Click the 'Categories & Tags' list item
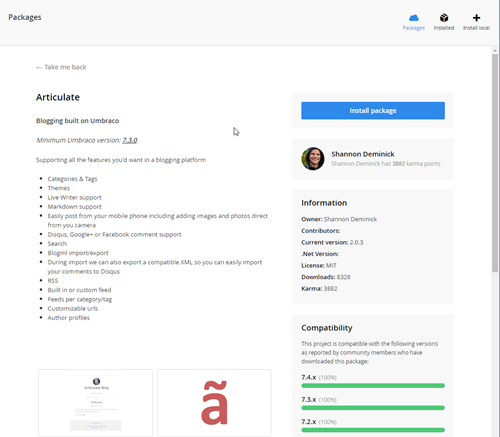Image resolution: width=500 pixels, height=437 pixels. pos(72,179)
